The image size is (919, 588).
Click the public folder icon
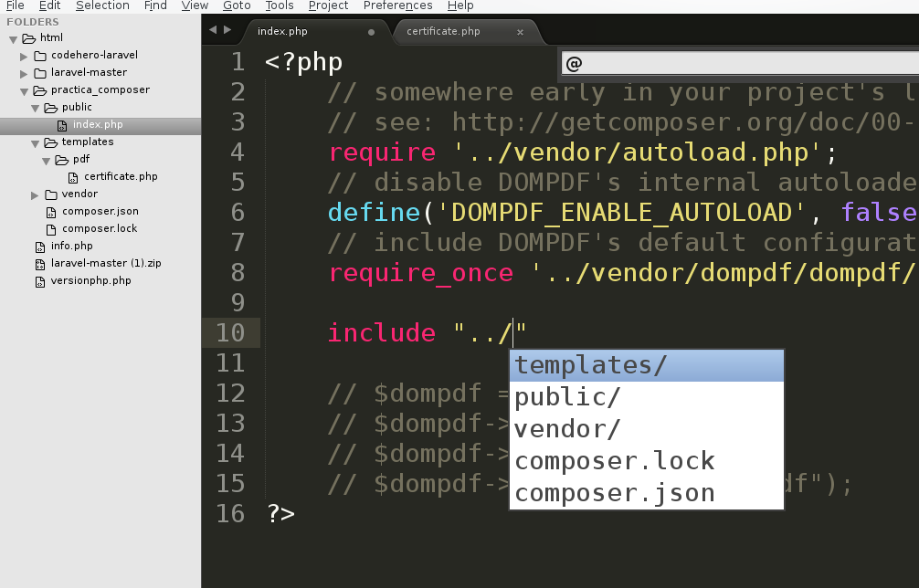(x=51, y=107)
